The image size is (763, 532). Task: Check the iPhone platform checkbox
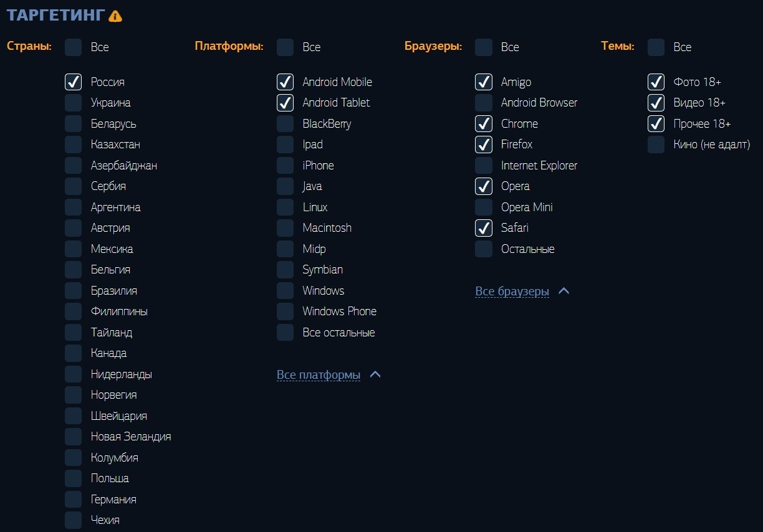(x=285, y=165)
